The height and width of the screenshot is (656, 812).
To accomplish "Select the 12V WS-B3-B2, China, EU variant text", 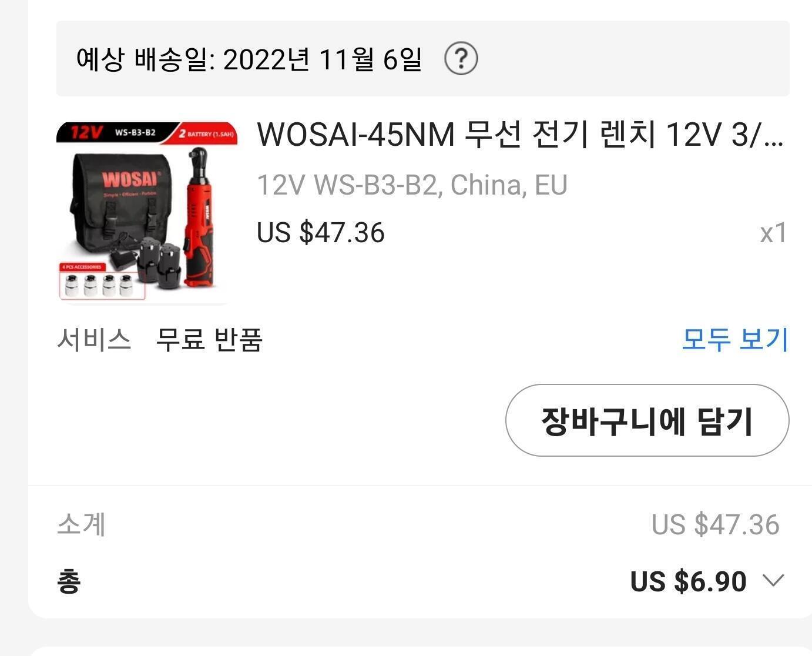I will click(412, 185).
